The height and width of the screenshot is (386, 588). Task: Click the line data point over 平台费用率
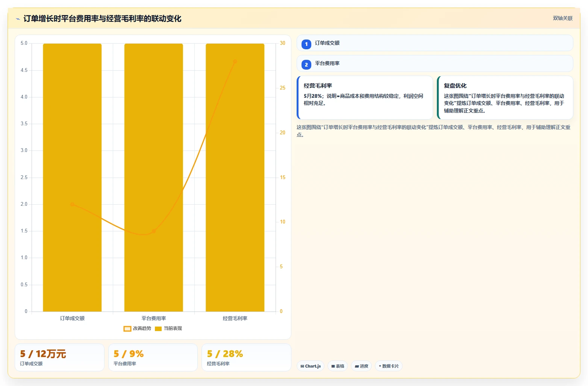pos(153,231)
